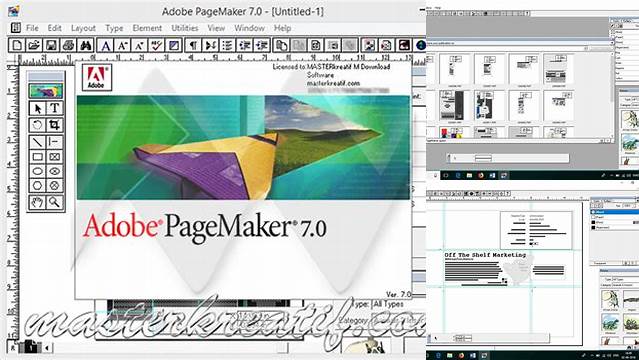Image resolution: width=639 pixels, height=360 pixels.
Task: Click the Save disk icon in toolbar
Action: (x=51, y=45)
